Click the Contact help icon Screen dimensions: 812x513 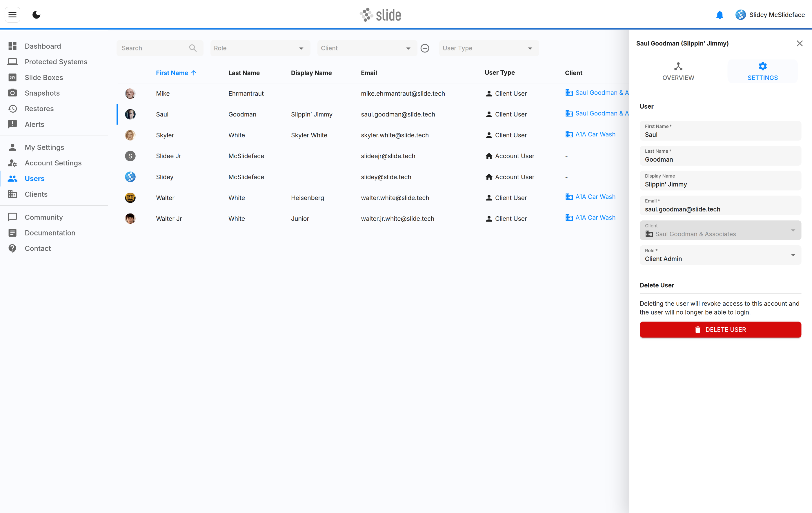(x=12, y=248)
